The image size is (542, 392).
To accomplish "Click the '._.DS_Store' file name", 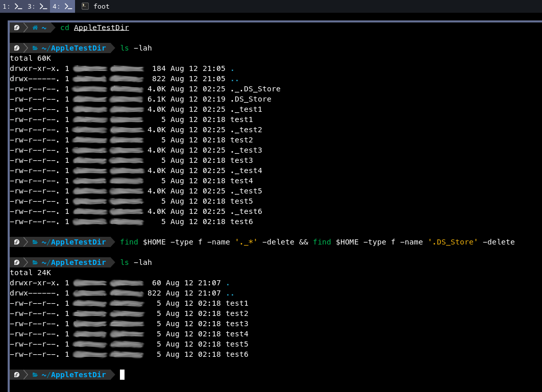I will pos(256,89).
